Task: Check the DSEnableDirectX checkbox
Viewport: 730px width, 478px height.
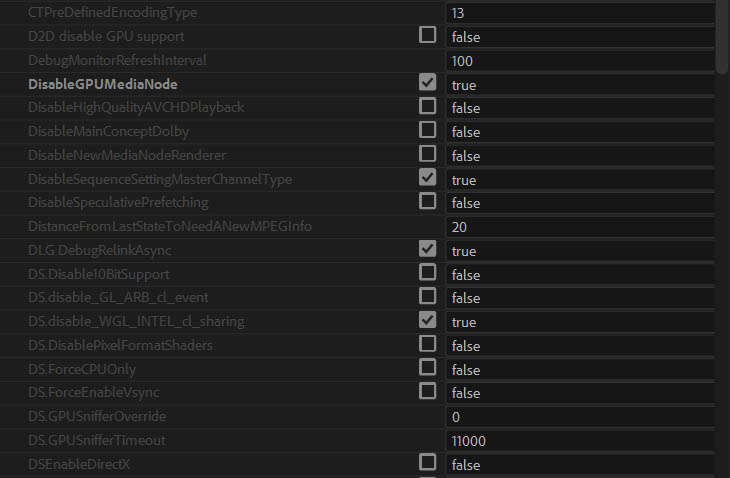Action: [427, 462]
